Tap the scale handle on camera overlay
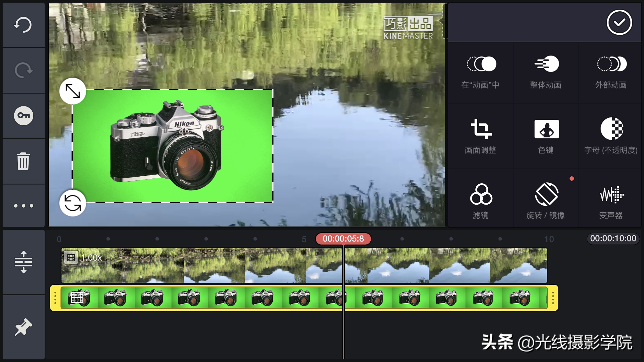This screenshot has height=362, width=644. [x=73, y=91]
